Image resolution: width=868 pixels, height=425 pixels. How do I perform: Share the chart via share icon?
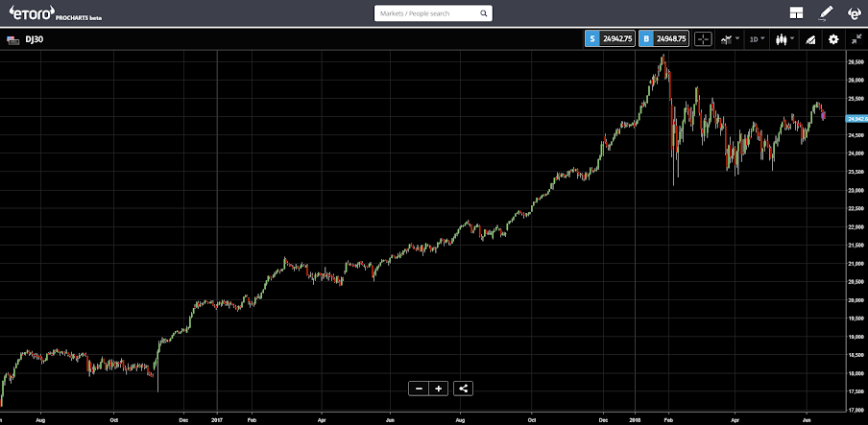464,389
